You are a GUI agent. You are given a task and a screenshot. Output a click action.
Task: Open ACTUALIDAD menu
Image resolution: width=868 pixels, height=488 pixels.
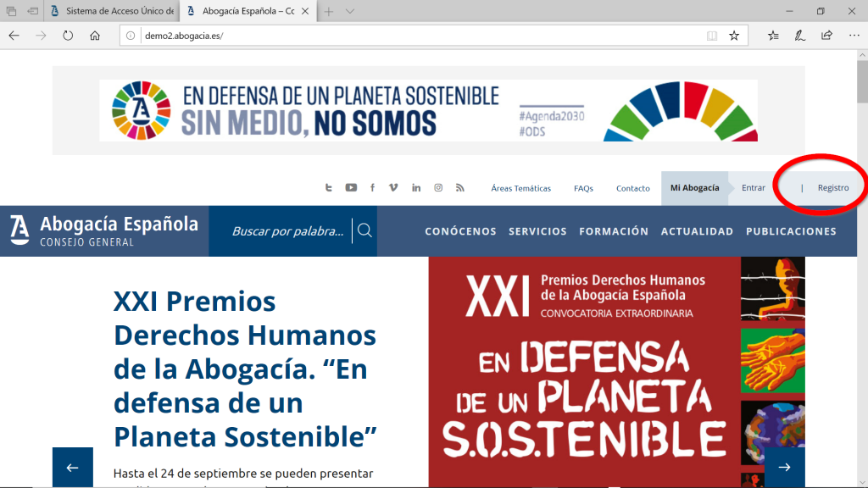[x=697, y=231]
